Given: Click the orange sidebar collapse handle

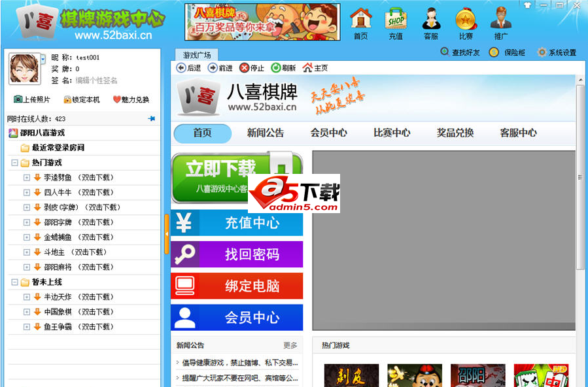Looking at the screenshot, I should pyautogui.click(x=167, y=234).
